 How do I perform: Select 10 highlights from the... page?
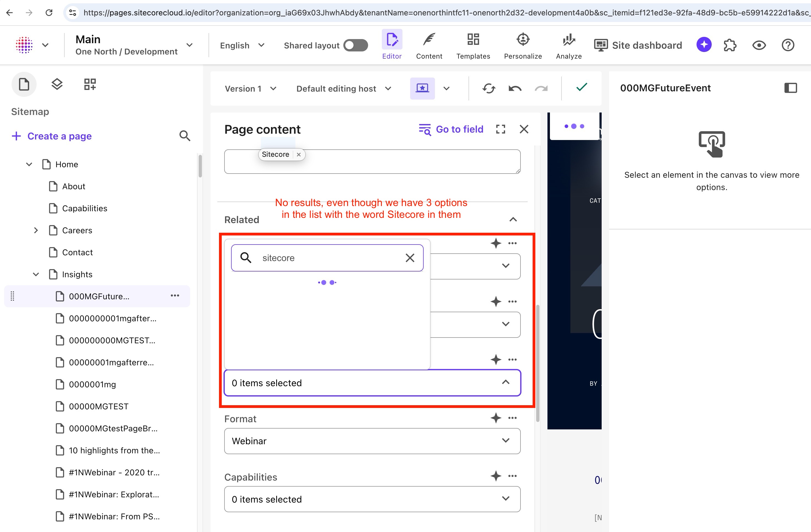pyautogui.click(x=114, y=450)
